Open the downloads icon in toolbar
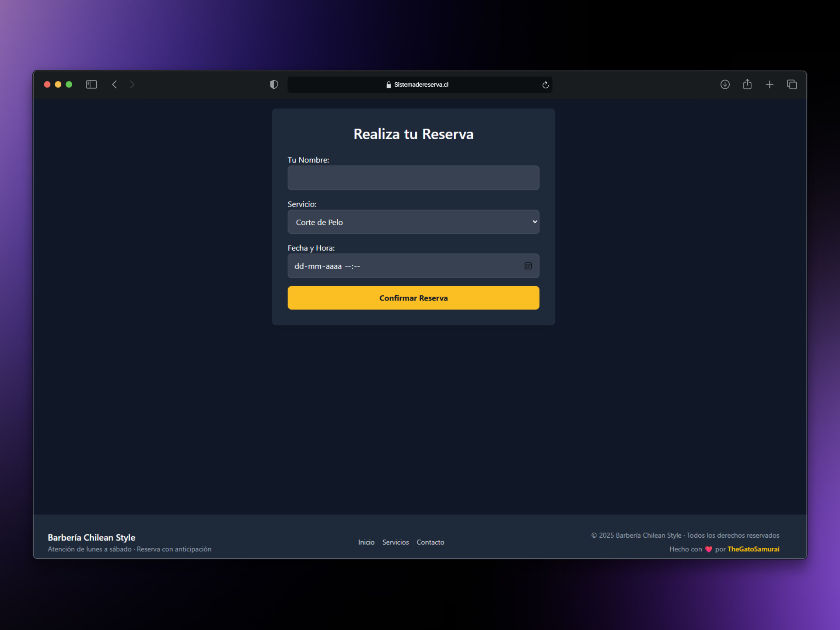 tap(725, 84)
